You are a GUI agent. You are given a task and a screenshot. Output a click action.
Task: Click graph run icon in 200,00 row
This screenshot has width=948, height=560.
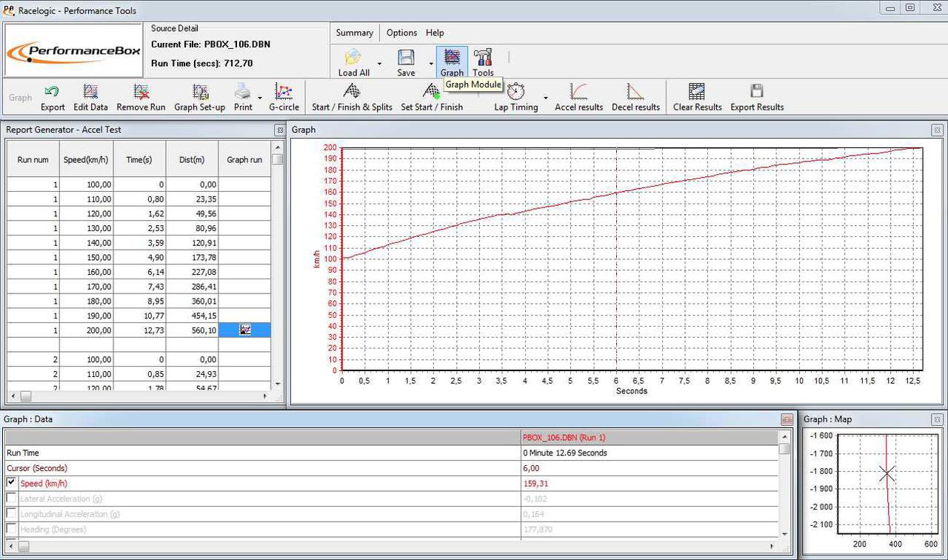[x=245, y=330]
